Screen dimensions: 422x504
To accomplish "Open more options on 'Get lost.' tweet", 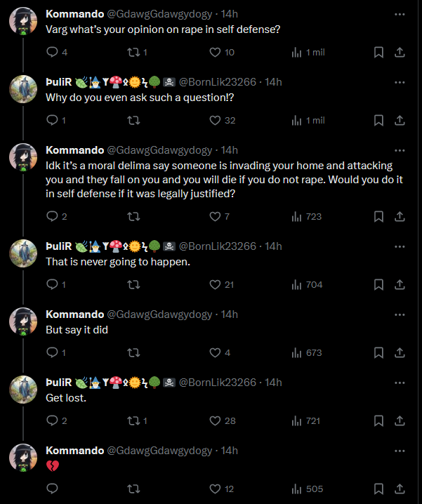I will (x=400, y=383).
